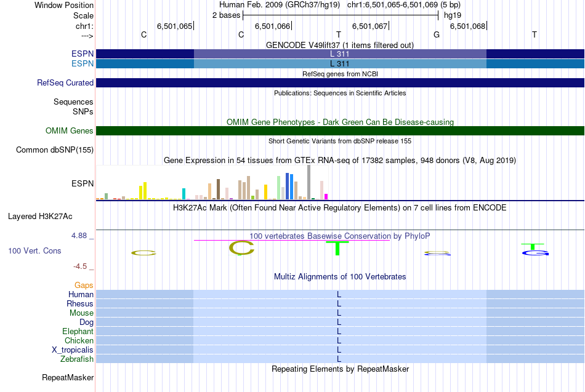Click the T over G PhyloP logo
The width and height of the screenshot is (585, 392).
[535, 249]
